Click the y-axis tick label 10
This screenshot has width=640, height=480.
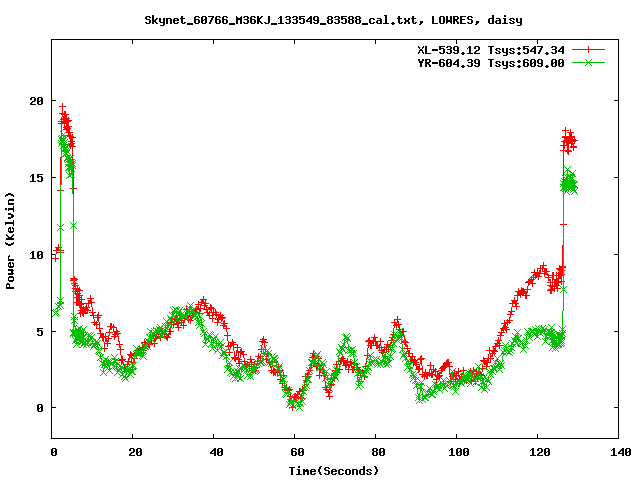tap(36, 255)
